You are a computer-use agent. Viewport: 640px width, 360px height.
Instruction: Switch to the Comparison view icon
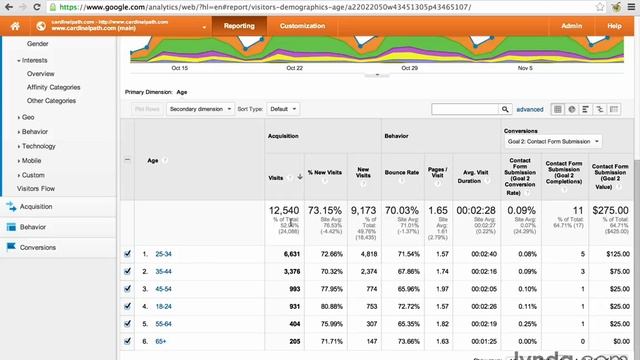click(600, 109)
